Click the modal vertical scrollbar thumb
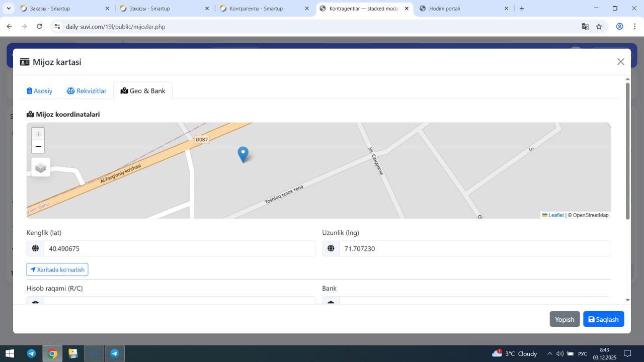644x362 pixels. [627, 151]
